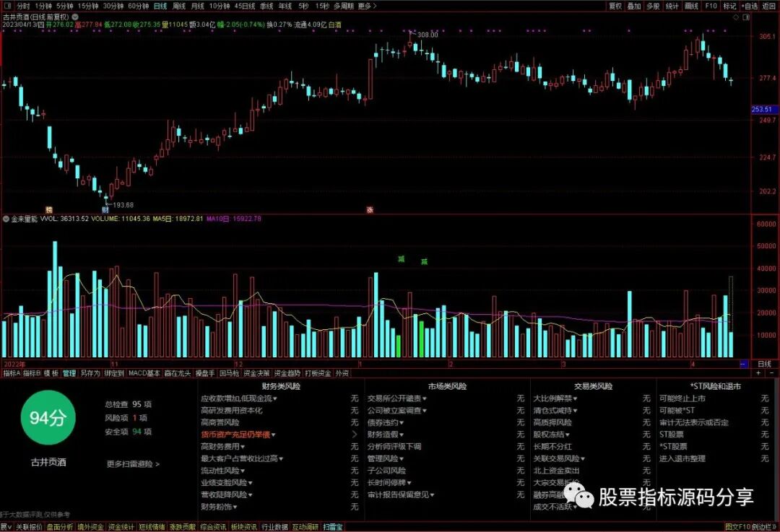Click the panel layout icon at top-left
Screen dimensions: 780x532
[7, 6]
